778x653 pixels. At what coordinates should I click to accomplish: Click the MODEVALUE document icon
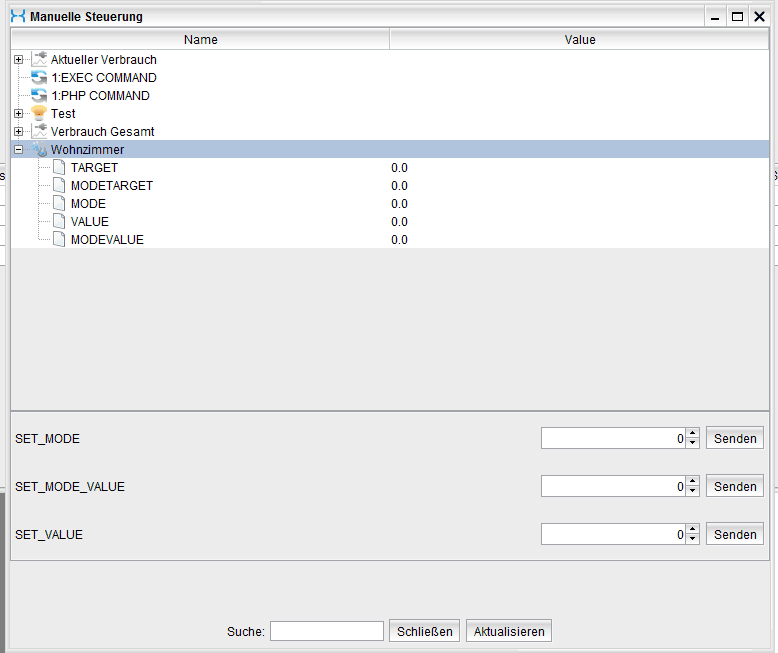pos(59,240)
